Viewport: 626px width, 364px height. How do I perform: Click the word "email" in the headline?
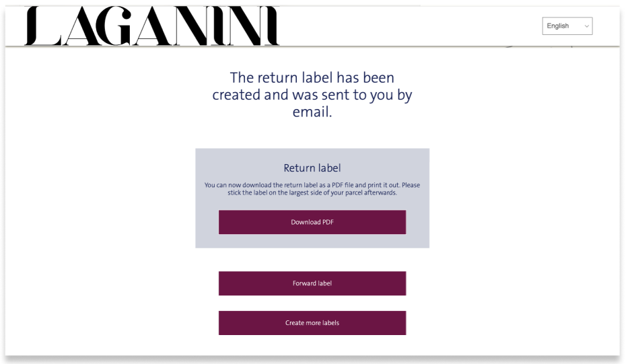point(310,112)
